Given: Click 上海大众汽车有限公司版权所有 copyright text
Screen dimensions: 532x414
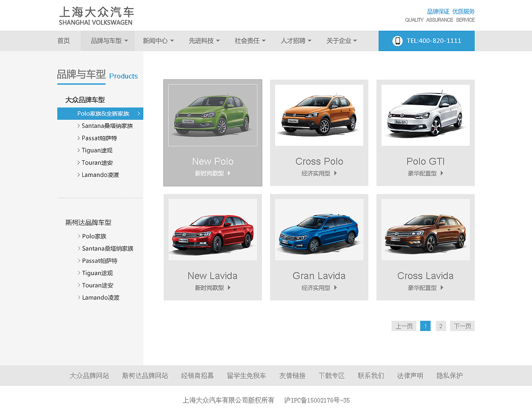Looking at the screenshot, I should point(229,400).
